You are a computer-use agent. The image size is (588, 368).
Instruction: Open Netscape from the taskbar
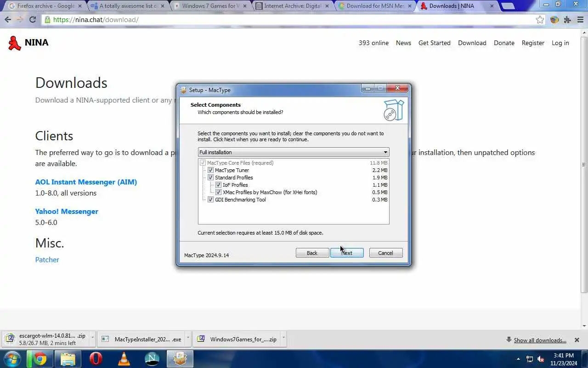(152, 359)
